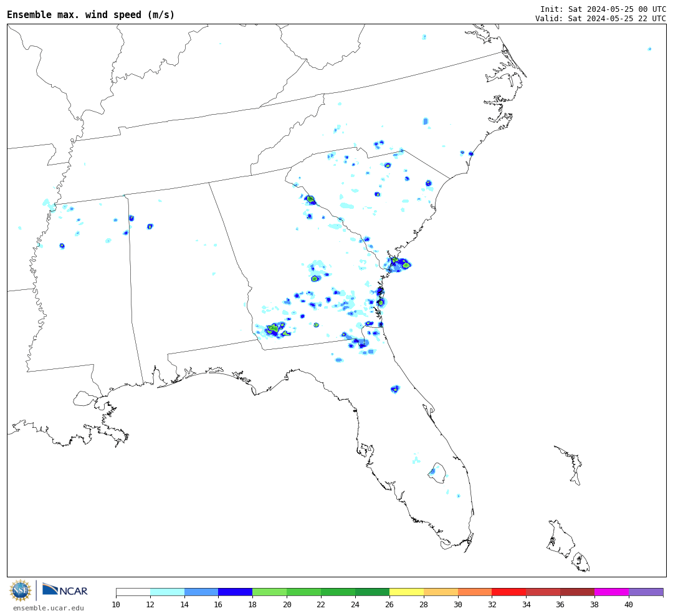Click the colorbar label '36'

(561, 605)
